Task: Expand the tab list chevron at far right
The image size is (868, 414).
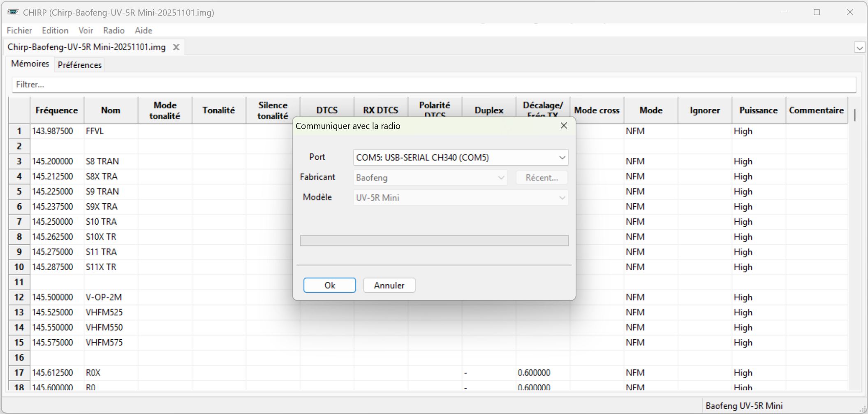Action: click(859, 48)
